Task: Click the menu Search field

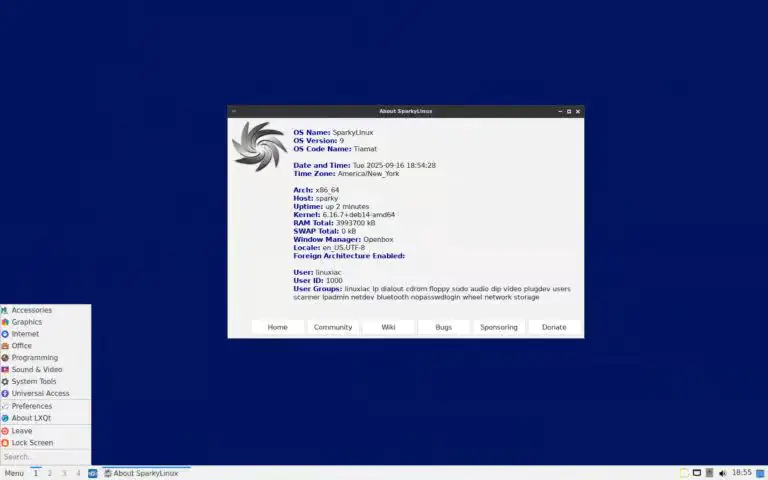Action: click(x=45, y=457)
